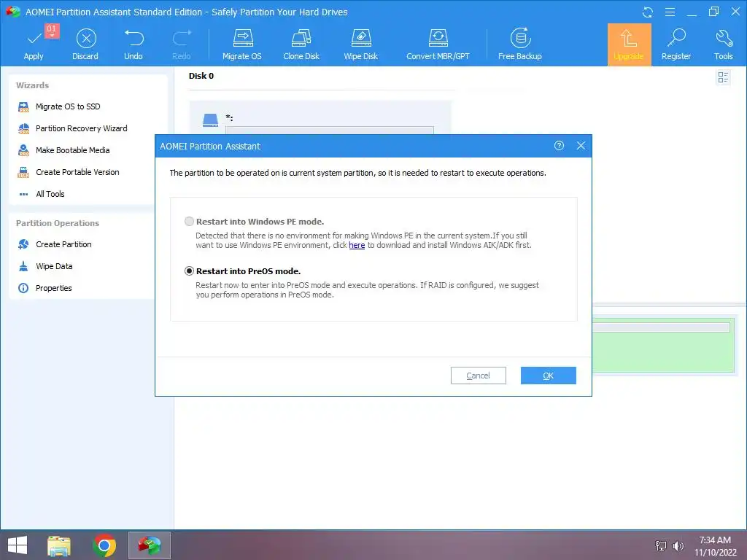Close the AOMEI Partition Assistant dialog
The width and height of the screenshot is (747, 560).
(581, 146)
